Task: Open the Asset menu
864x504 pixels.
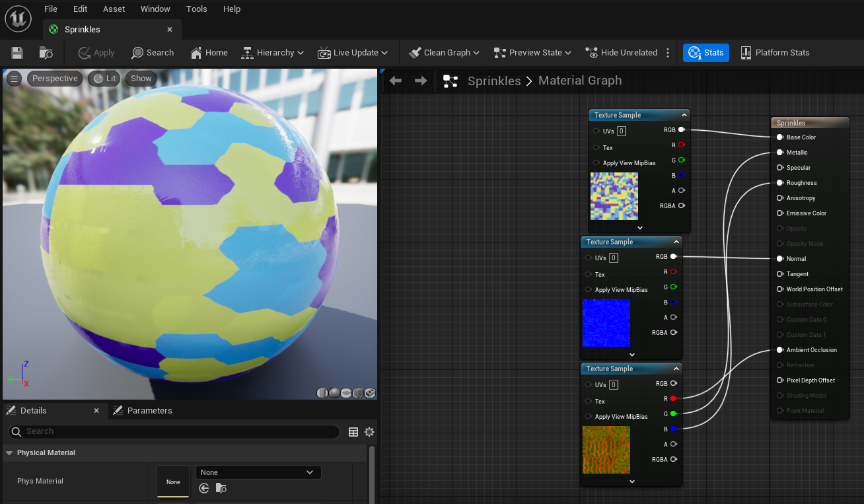Action: coord(114,9)
